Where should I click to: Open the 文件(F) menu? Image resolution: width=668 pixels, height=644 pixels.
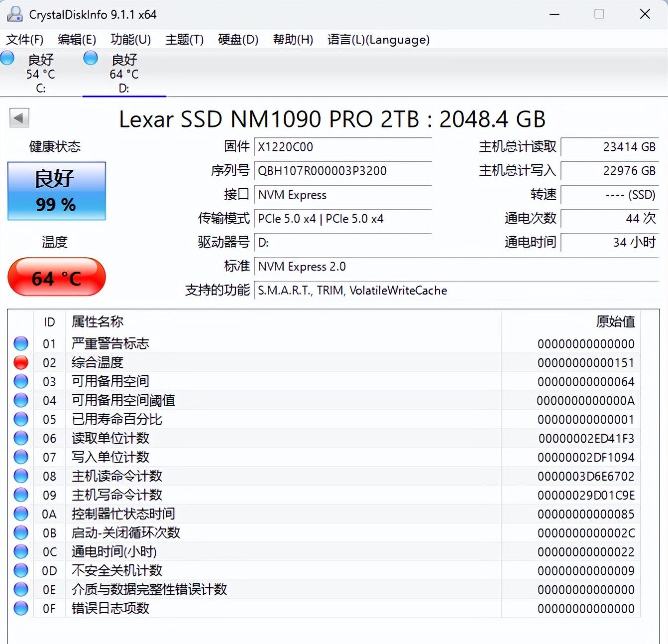point(24,40)
